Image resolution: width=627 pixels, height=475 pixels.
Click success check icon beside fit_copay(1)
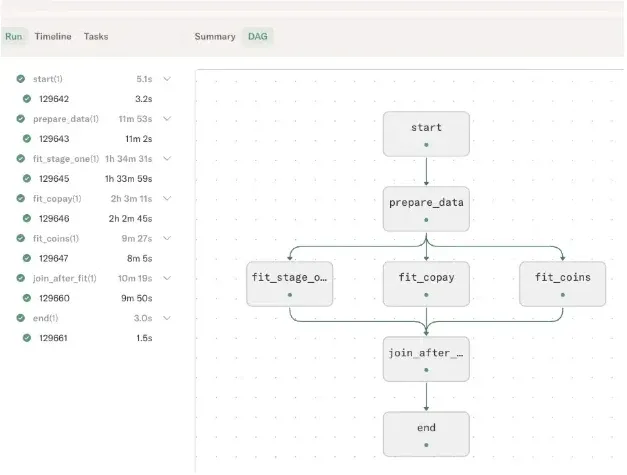click(21, 198)
